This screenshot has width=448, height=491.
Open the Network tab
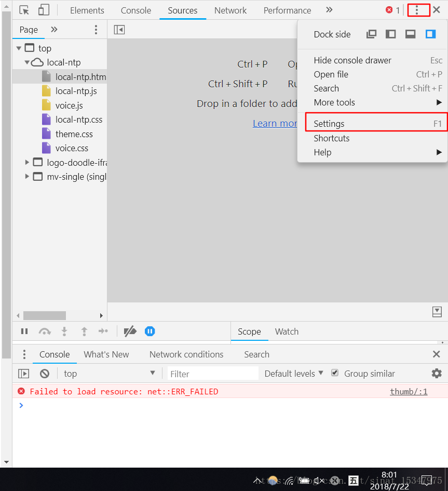point(230,10)
